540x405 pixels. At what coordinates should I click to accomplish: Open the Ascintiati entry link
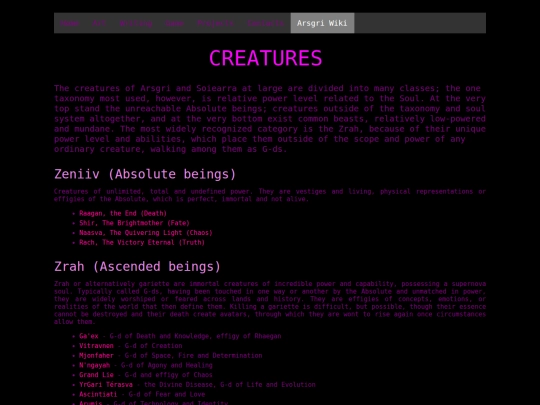pyautogui.click(x=98, y=394)
